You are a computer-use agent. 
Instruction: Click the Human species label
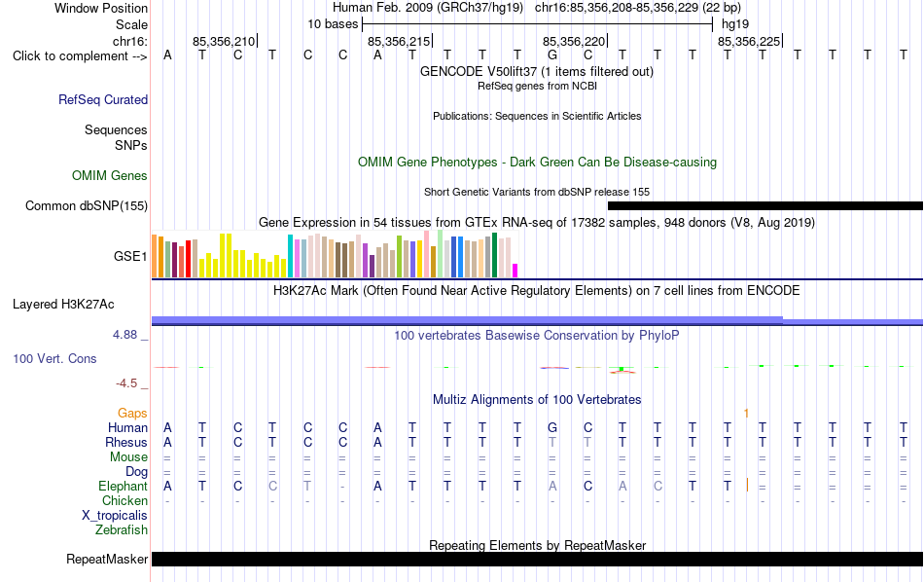point(127,427)
